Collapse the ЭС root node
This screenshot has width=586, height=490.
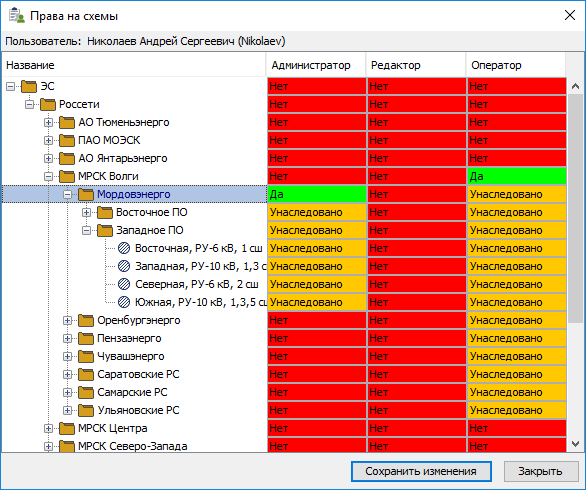[10, 87]
